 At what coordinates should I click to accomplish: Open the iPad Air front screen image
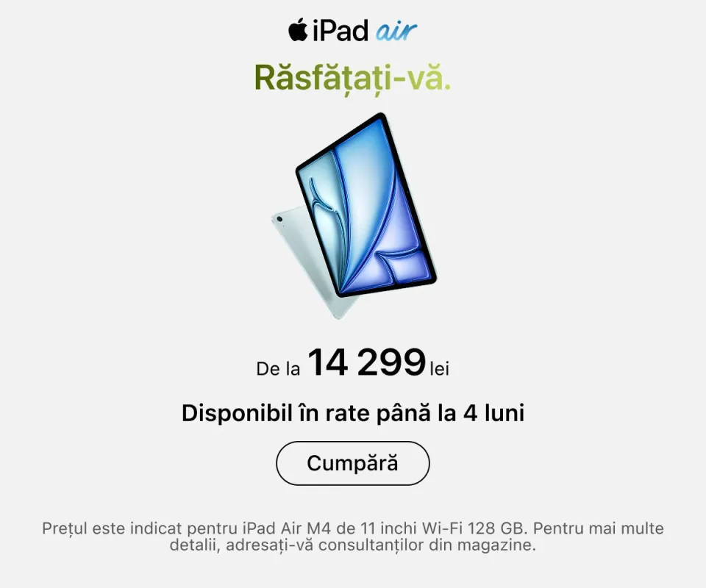366,205
